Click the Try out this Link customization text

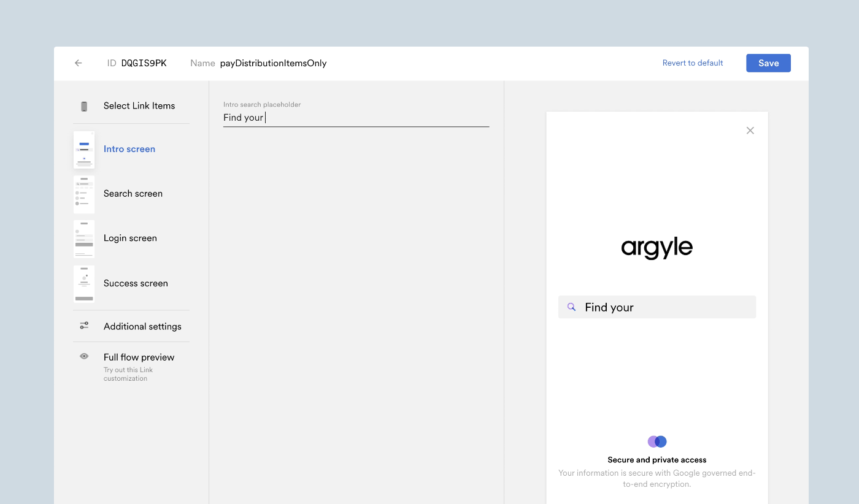pos(128,374)
